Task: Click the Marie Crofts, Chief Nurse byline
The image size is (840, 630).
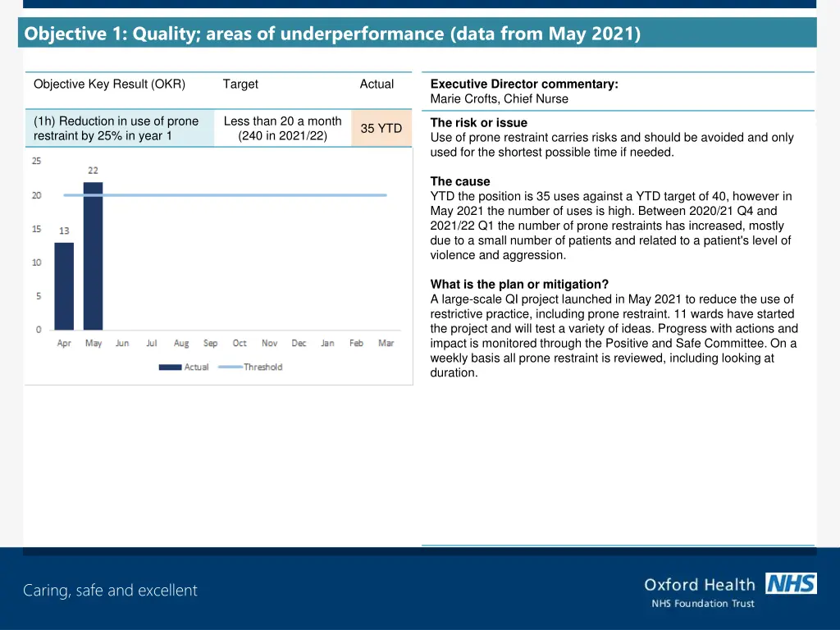Action: (x=500, y=98)
